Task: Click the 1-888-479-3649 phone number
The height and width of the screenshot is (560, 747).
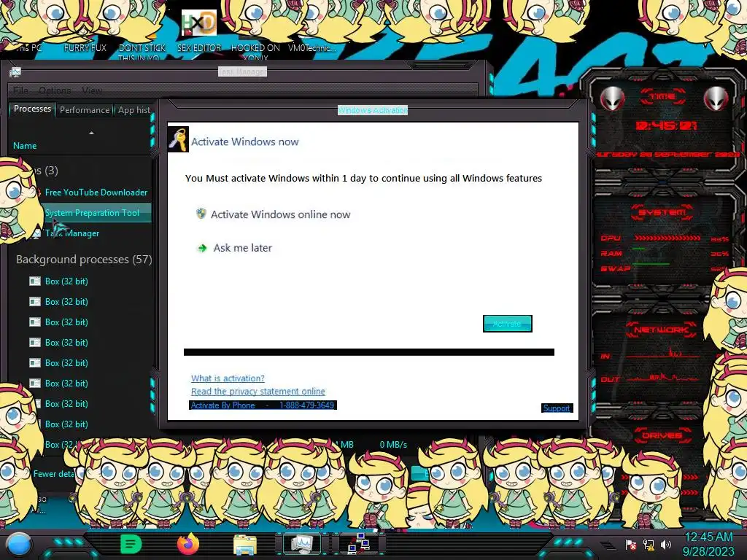Action: click(x=306, y=405)
